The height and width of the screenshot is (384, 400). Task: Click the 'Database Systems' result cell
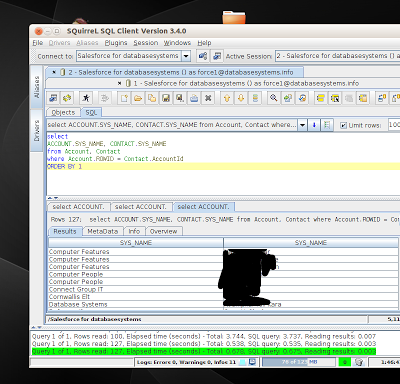[x=136, y=304]
